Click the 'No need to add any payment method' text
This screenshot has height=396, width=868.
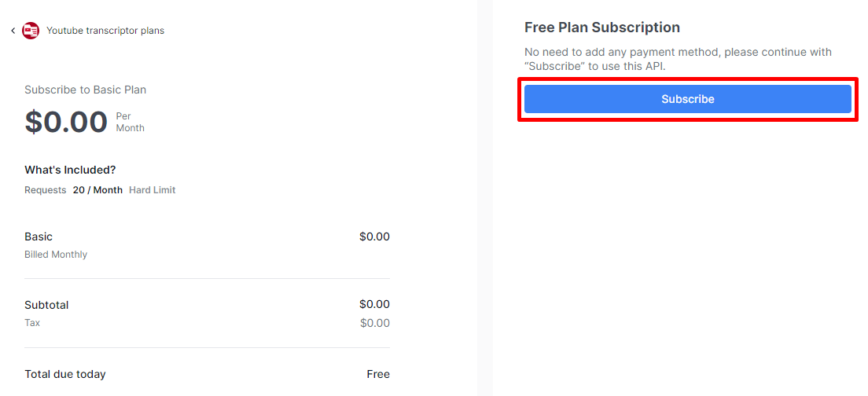pyautogui.click(x=678, y=59)
